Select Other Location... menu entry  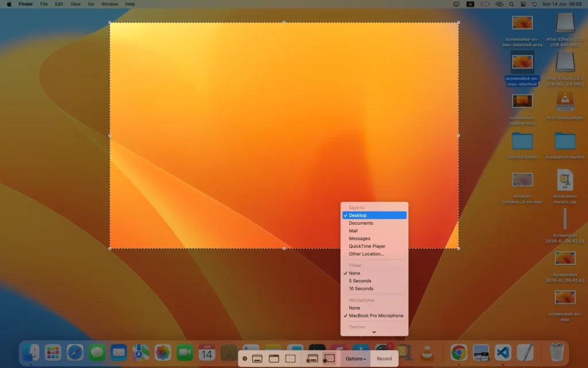click(374, 254)
